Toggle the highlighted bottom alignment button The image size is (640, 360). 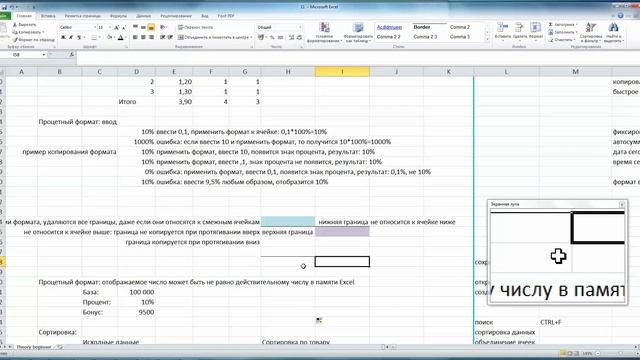(x=151, y=27)
